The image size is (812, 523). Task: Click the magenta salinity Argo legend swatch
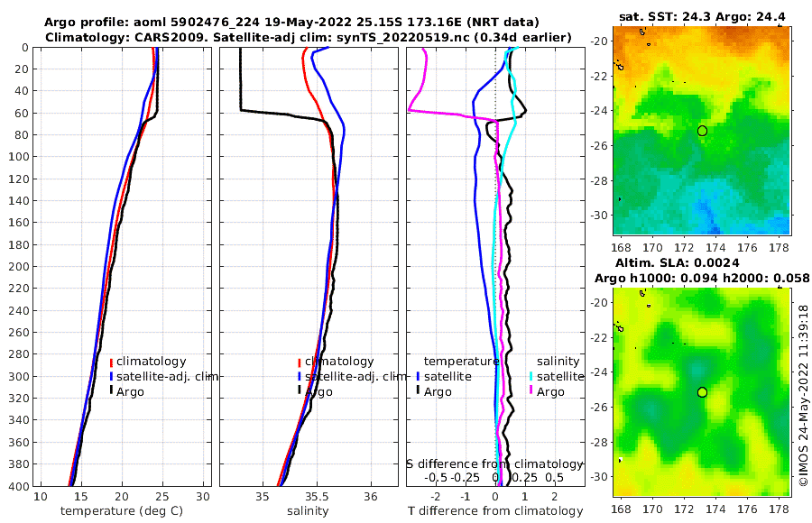click(531, 390)
